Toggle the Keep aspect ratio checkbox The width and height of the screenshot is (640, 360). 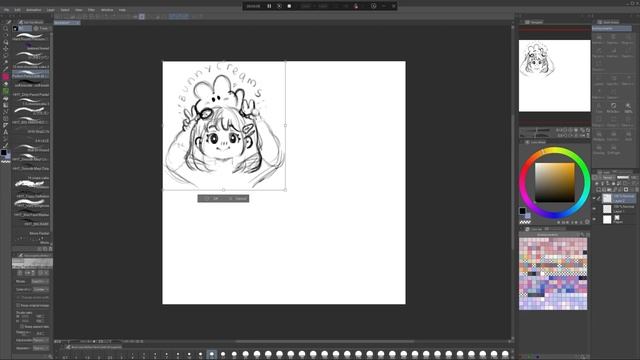tap(22, 327)
